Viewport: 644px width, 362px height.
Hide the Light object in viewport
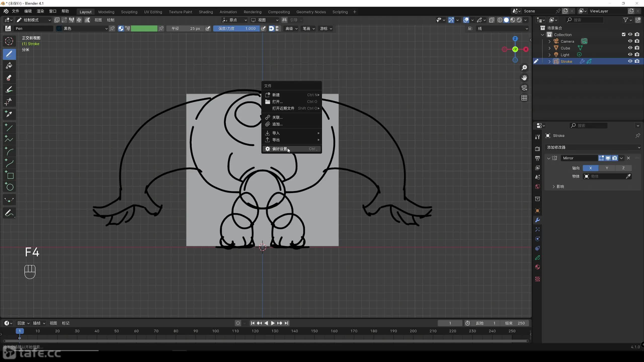(x=630, y=55)
